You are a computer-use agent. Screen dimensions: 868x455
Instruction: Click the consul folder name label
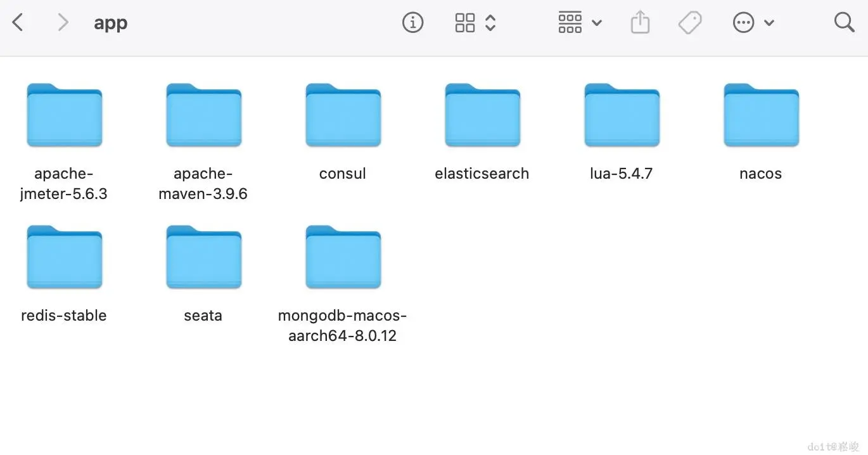[x=343, y=174]
